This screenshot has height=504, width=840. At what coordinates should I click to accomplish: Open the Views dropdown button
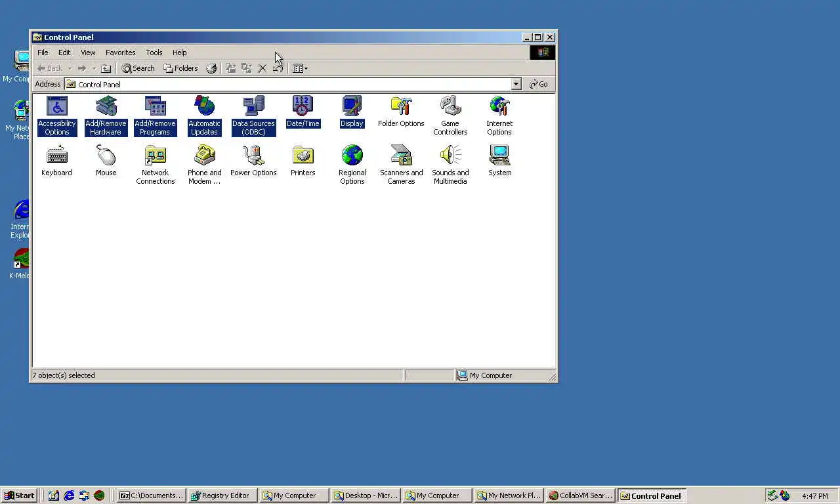pyautogui.click(x=300, y=68)
